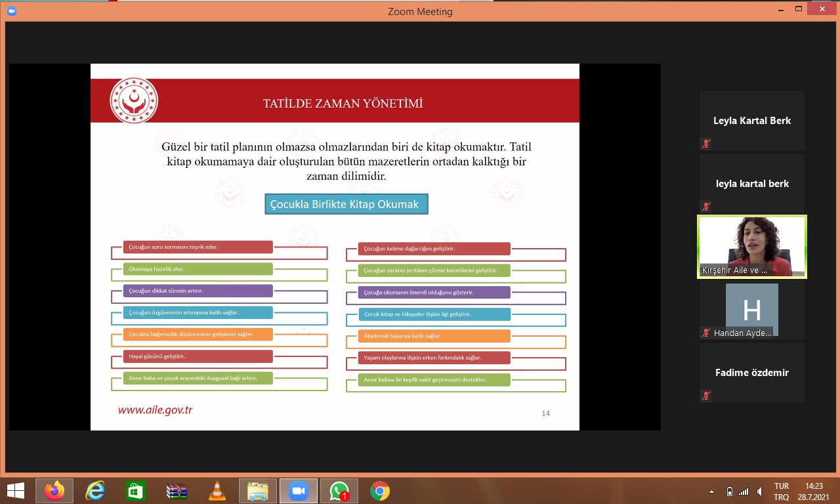Select the Kırşehir Aile speaker video thumbnail
This screenshot has width=840, height=504.
click(751, 247)
